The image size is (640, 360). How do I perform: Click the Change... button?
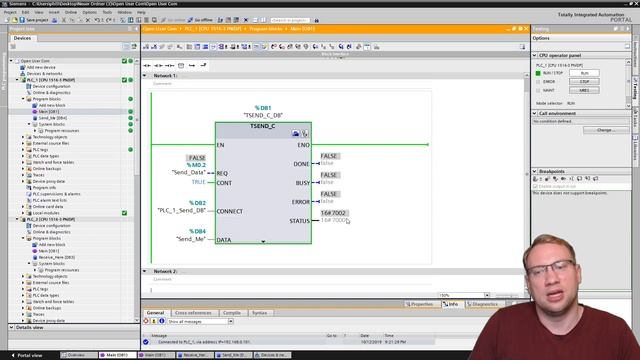pyautogui.click(x=606, y=130)
